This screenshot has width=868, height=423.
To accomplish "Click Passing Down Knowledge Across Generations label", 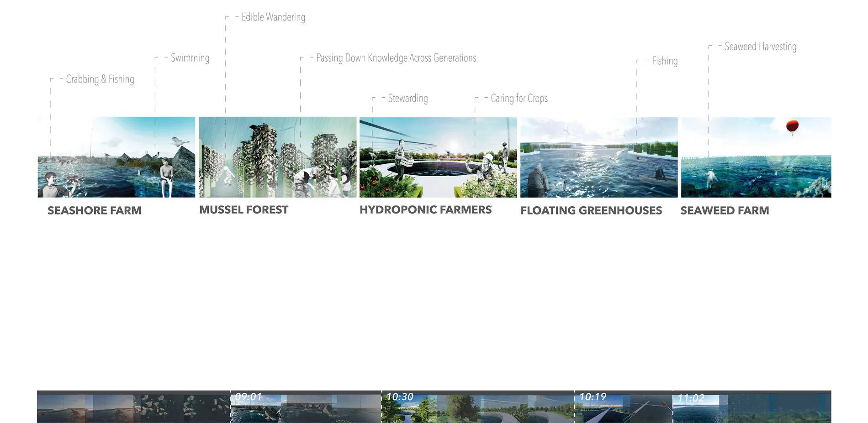I will (x=396, y=58).
